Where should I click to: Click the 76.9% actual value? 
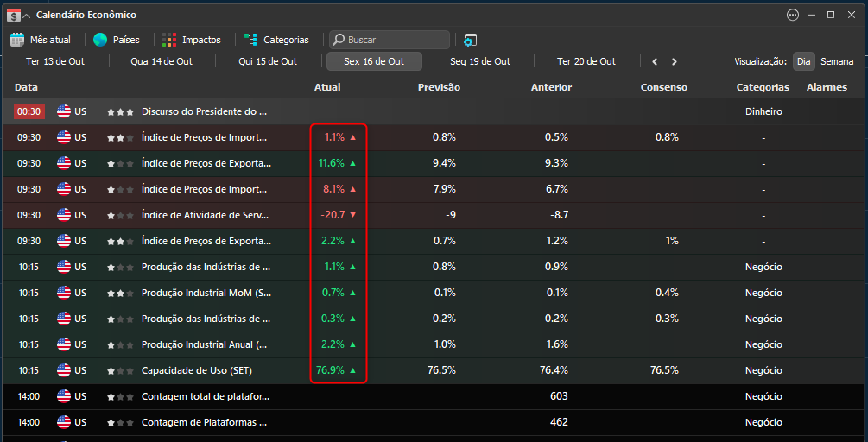tap(331, 370)
